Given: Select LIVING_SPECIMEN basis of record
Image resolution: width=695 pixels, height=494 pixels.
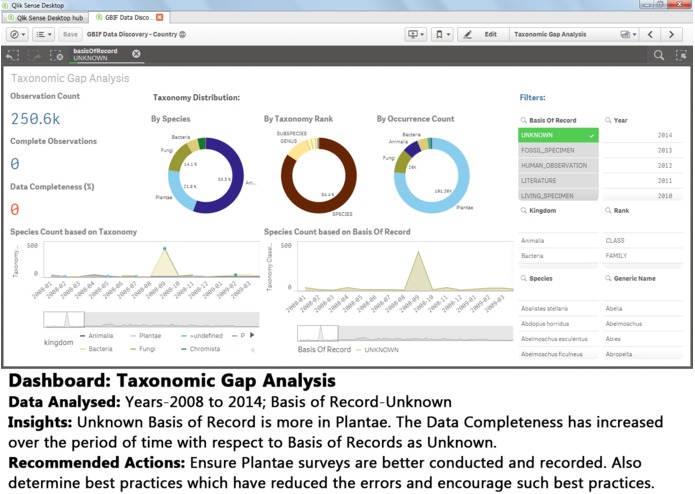Looking at the screenshot, I should tap(558, 195).
